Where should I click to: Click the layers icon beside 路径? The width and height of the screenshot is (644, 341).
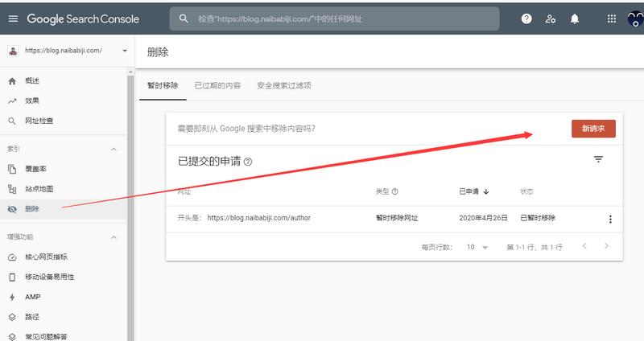coord(12,317)
